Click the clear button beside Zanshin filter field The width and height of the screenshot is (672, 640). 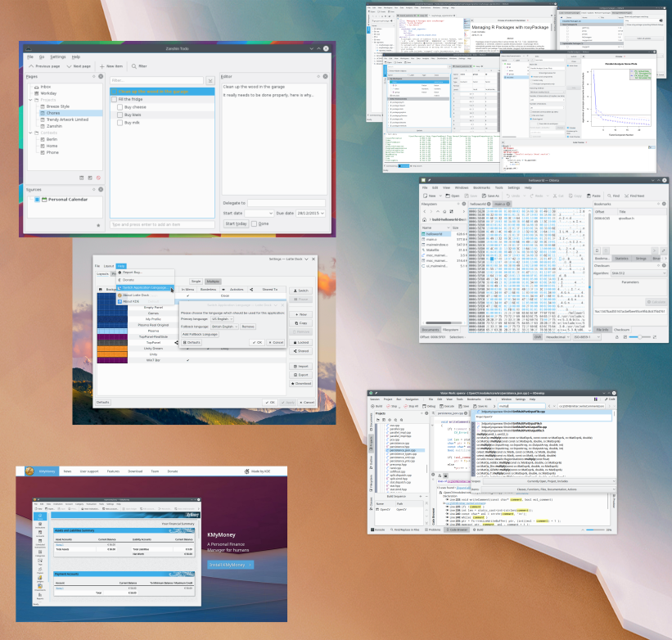click(x=210, y=80)
